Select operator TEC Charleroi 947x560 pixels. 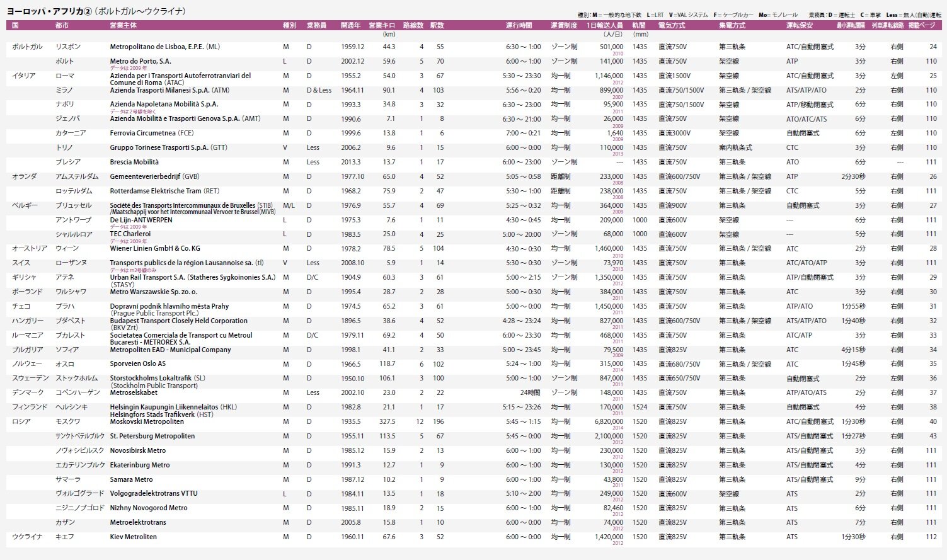click(x=130, y=234)
